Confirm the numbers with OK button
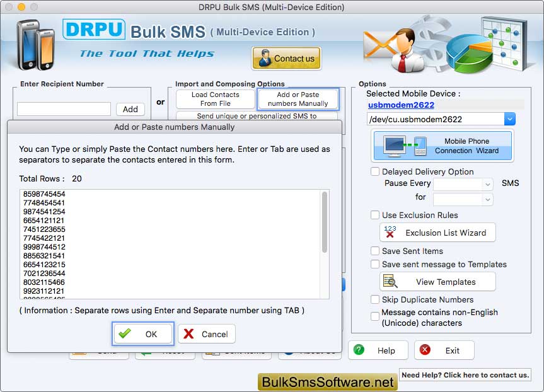The height and width of the screenshot is (392, 544). click(x=143, y=334)
